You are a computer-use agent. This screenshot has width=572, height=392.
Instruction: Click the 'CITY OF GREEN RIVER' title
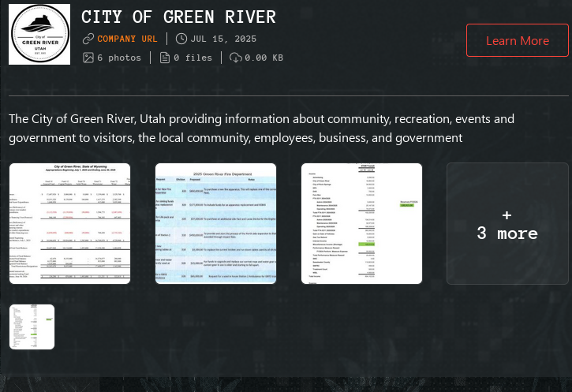(178, 17)
